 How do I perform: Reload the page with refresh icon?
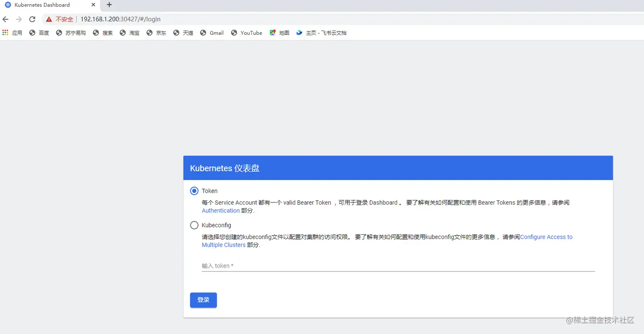click(32, 19)
